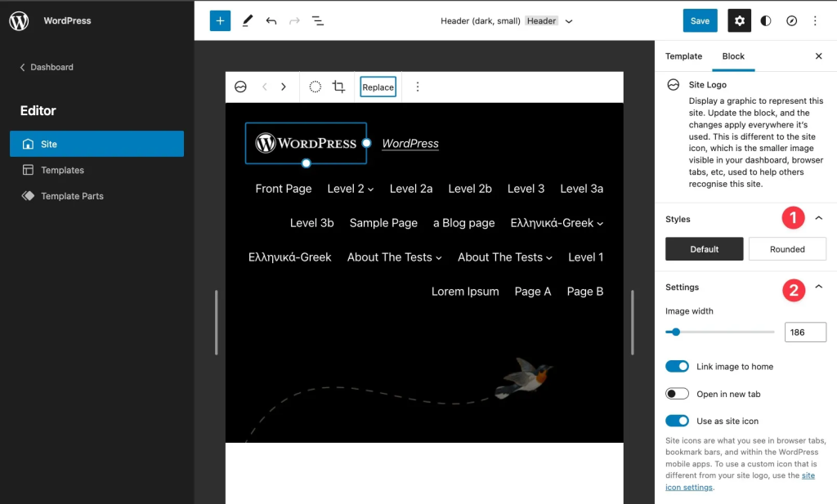Expand the Ελληνικά-Greek submenu with chevron
Viewport: 837px width, 504px height.
click(x=600, y=224)
